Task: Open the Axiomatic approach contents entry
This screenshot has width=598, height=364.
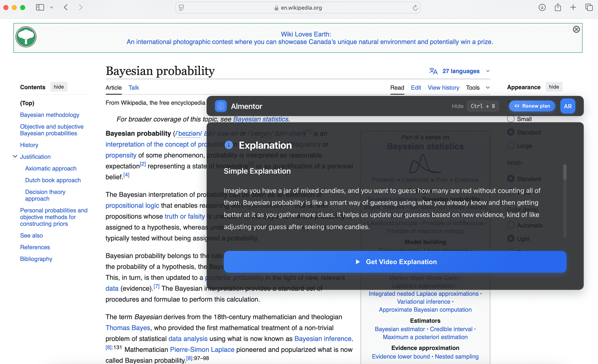Action: 51,168
